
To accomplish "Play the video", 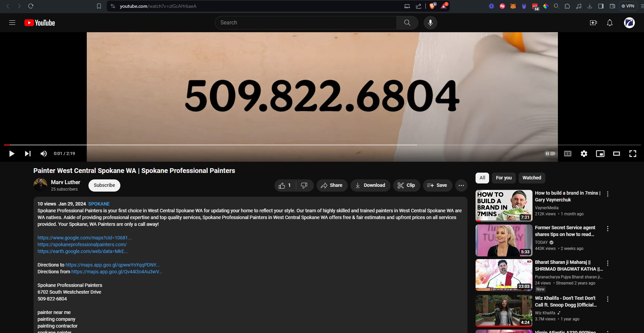I will tap(12, 154).
